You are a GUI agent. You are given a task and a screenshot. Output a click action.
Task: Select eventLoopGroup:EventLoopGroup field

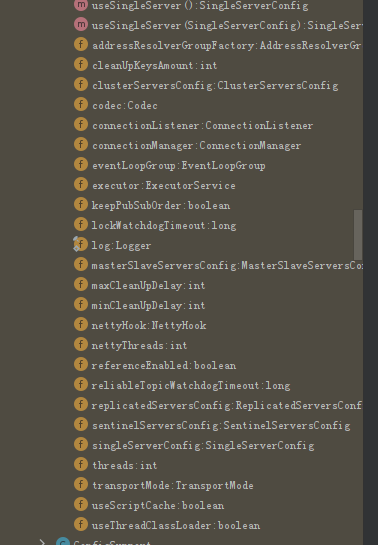(x=179, y=165)
